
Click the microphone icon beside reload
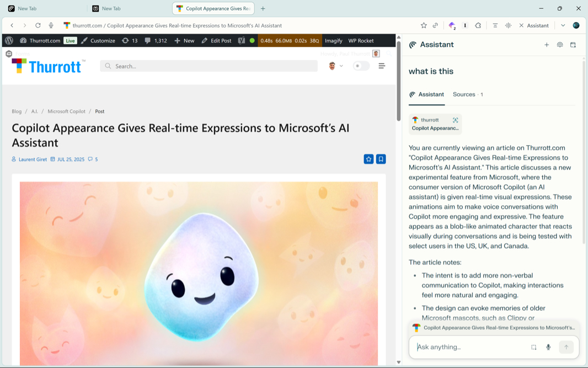pos(51,25)
